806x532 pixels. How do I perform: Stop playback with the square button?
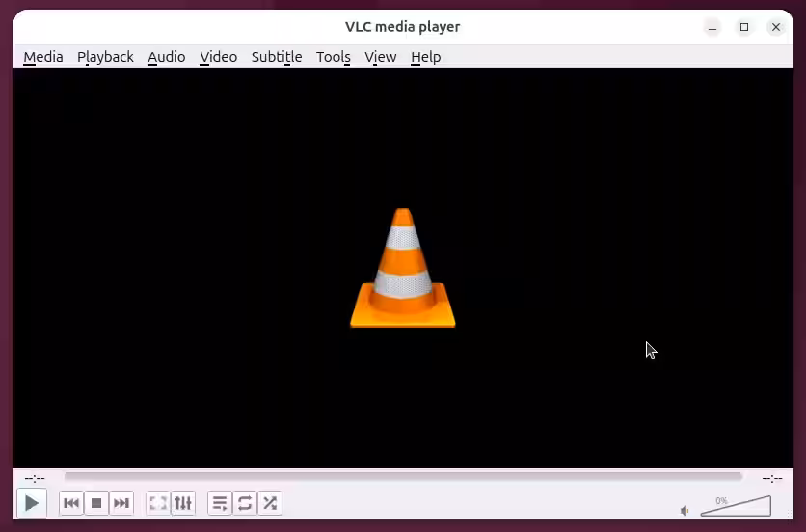tap(96, 503)
